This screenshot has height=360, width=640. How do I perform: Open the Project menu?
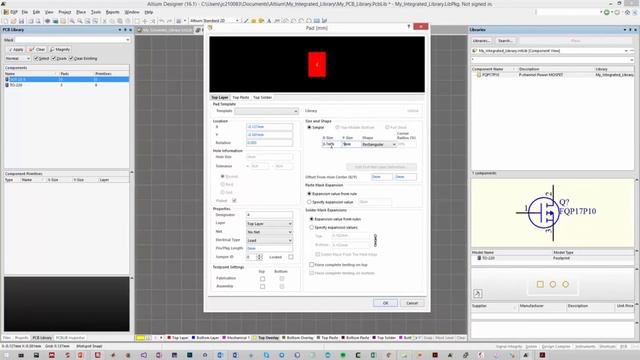pos(64,12)
